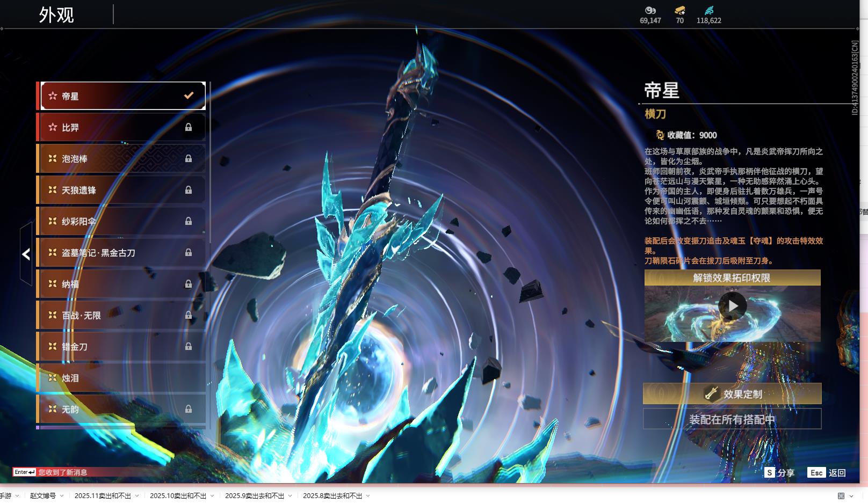The height and width of the screenshot is (504, 868).
Task: Click the Esc key icon next to 返回
Action: tap(816, 472)
